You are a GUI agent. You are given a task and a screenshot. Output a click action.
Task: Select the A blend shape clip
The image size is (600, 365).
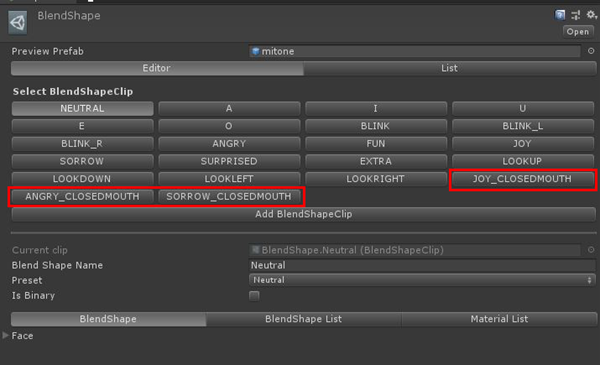229,109
